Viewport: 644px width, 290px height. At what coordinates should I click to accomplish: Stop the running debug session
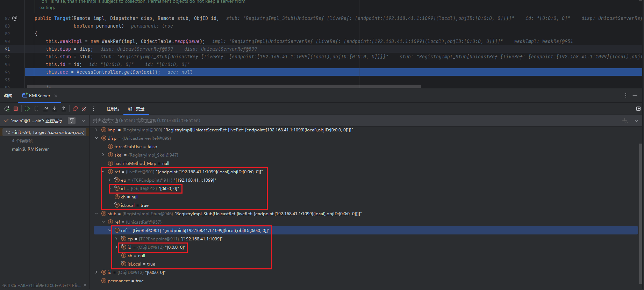tap(16, 109)
